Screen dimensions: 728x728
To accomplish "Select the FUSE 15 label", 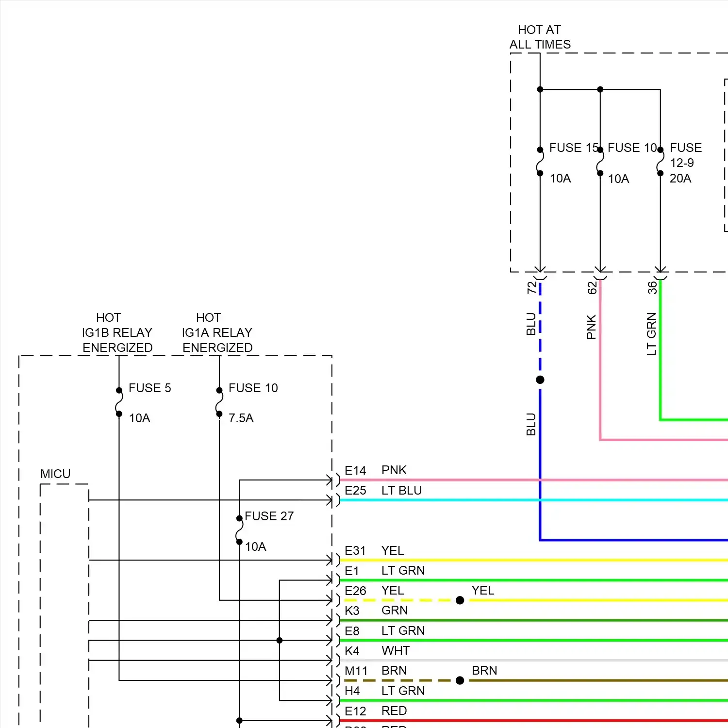I will pos(574,148).
